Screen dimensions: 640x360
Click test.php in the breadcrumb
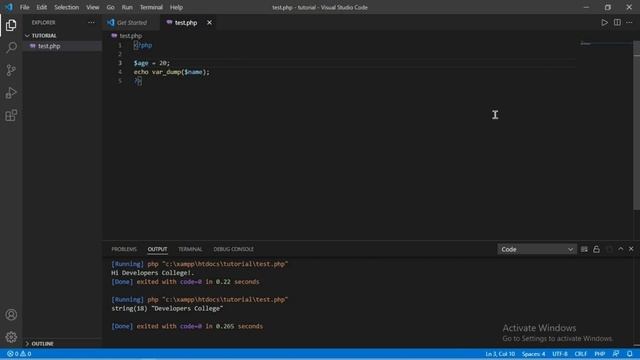tap(131, 36)
